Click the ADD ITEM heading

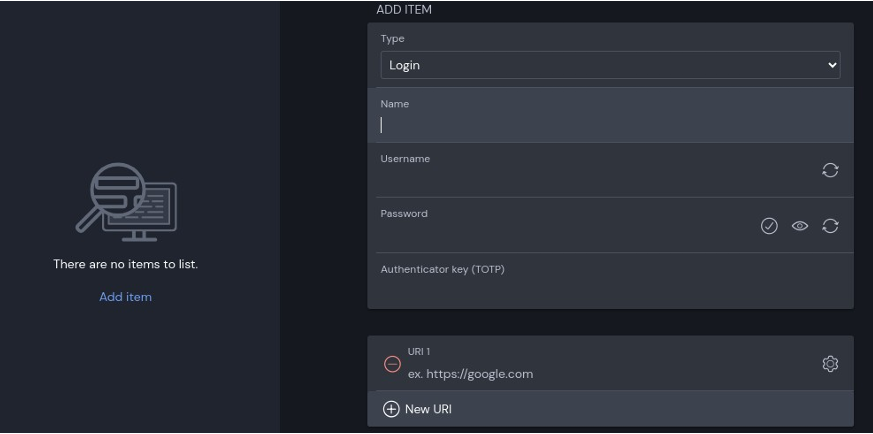(404, 10)
